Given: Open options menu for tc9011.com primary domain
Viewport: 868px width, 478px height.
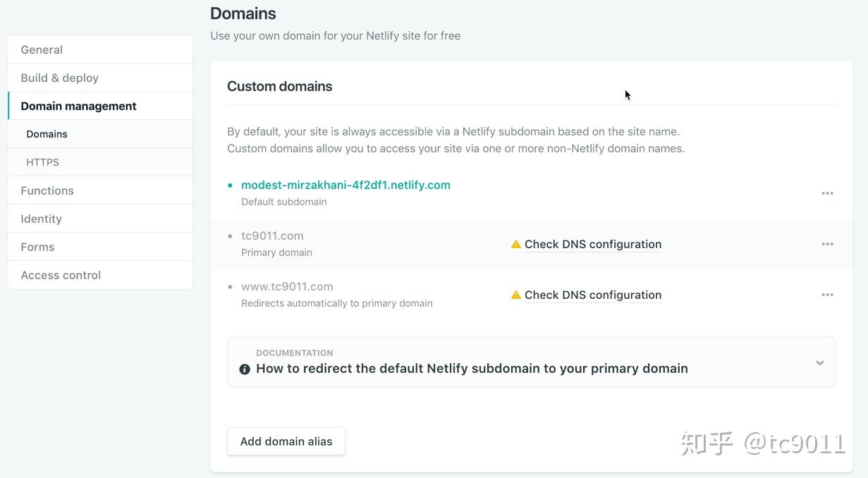Looking at the screenshot, I should 828,243.
